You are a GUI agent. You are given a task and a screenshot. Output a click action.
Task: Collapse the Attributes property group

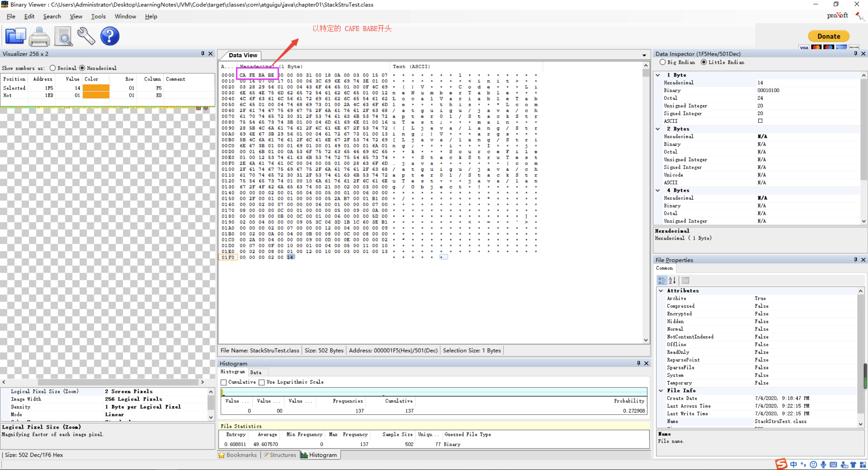[x=661, y=290]
